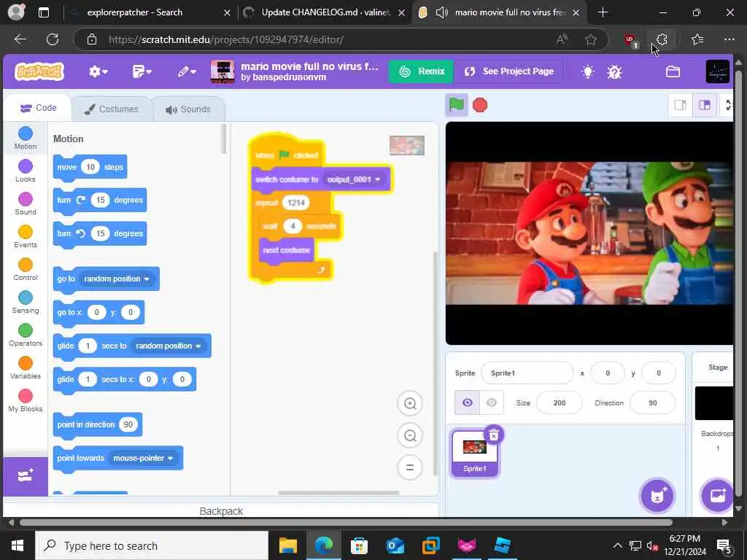Screen dimensions: 747x560
Task: Click the sprite Size field
Action: coord(560,402)
